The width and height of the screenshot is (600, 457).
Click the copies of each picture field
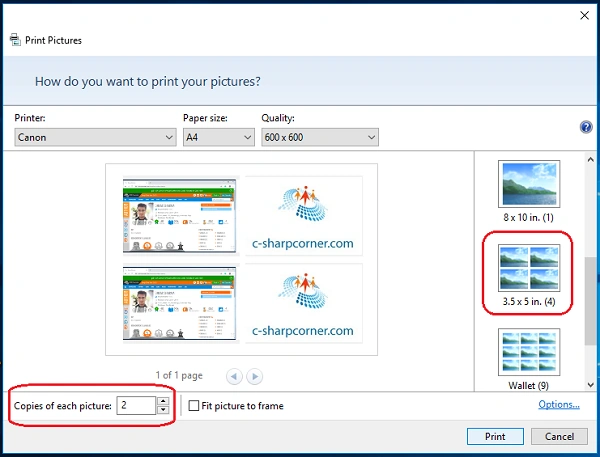click(136, 405)
